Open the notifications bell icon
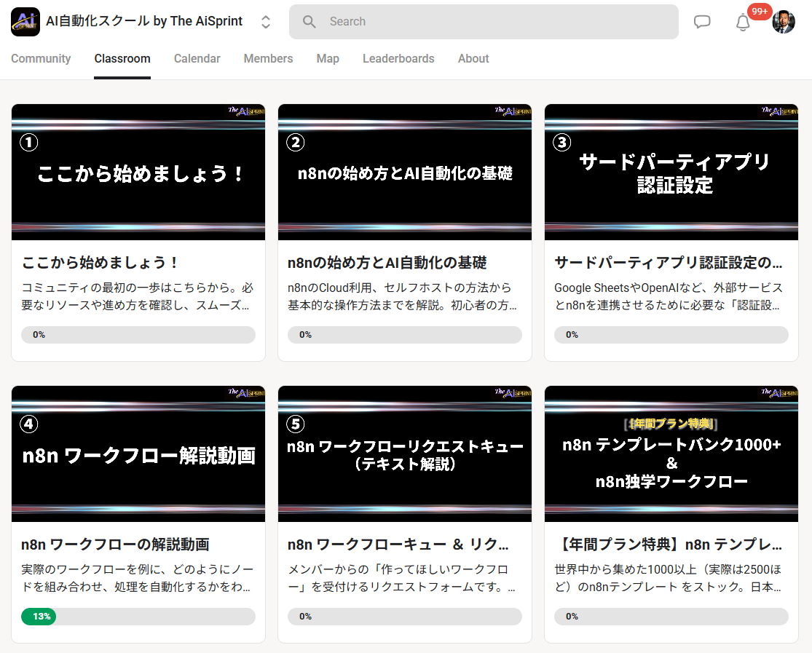Image resolution: width=812 pixels, height=653 pixels. pos(743,23)
